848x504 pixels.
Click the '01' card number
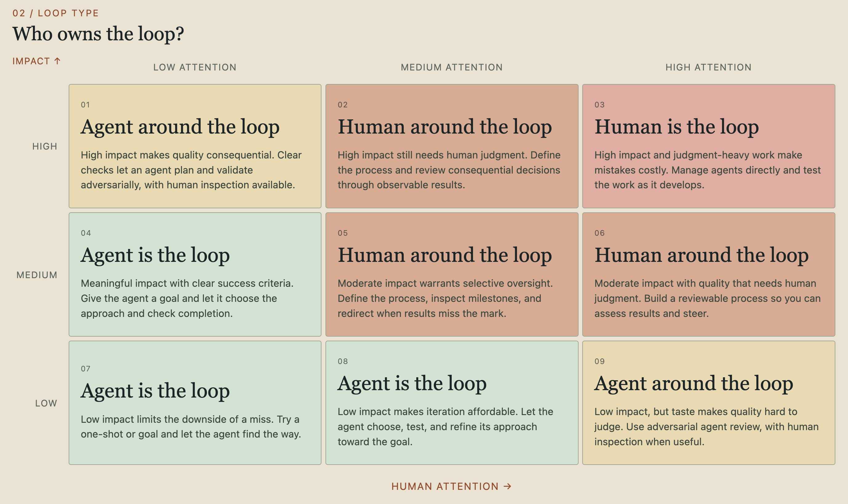coord(85,105)
